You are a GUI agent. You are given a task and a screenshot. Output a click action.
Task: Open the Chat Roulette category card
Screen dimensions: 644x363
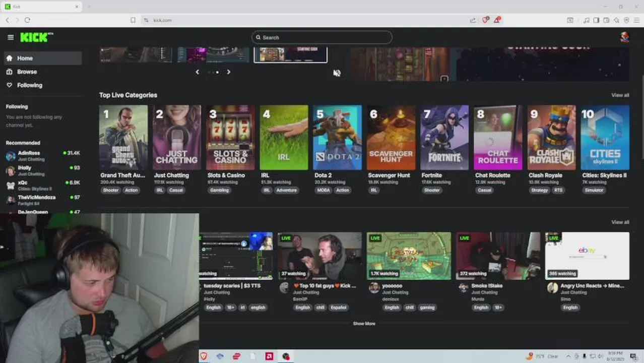(x=498, y=137)
